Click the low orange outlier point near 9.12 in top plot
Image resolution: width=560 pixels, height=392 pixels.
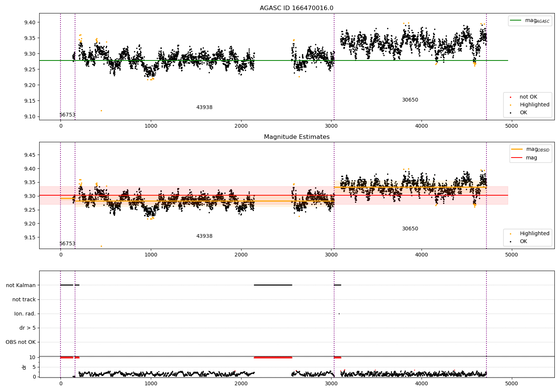(101, 111)
